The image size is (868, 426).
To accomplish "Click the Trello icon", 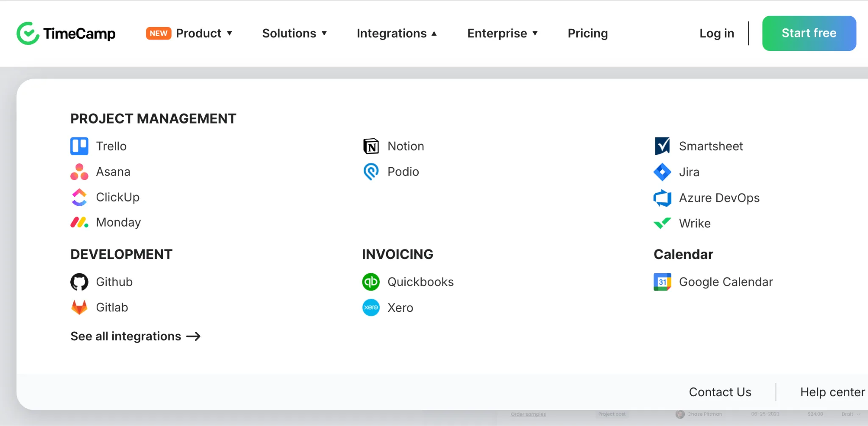I will pyautogui.click(x=79, y=146).
